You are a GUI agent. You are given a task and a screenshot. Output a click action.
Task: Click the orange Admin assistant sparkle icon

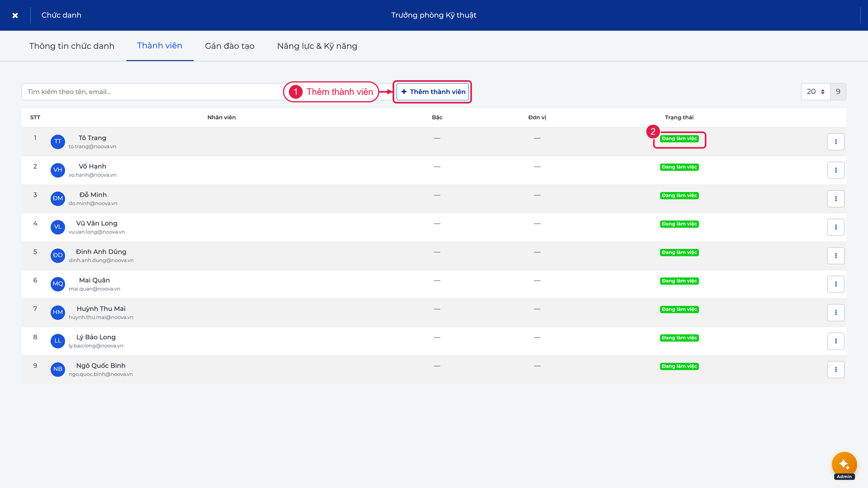tap(844, 464)
